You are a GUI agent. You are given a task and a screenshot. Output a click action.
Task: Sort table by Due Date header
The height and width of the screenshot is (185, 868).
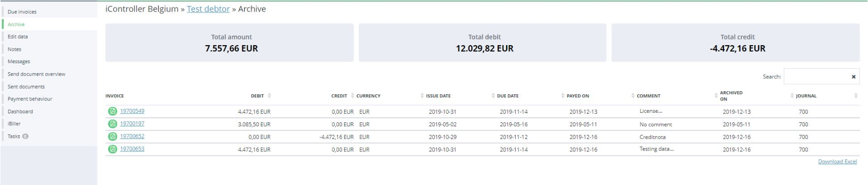pos(508,96)
